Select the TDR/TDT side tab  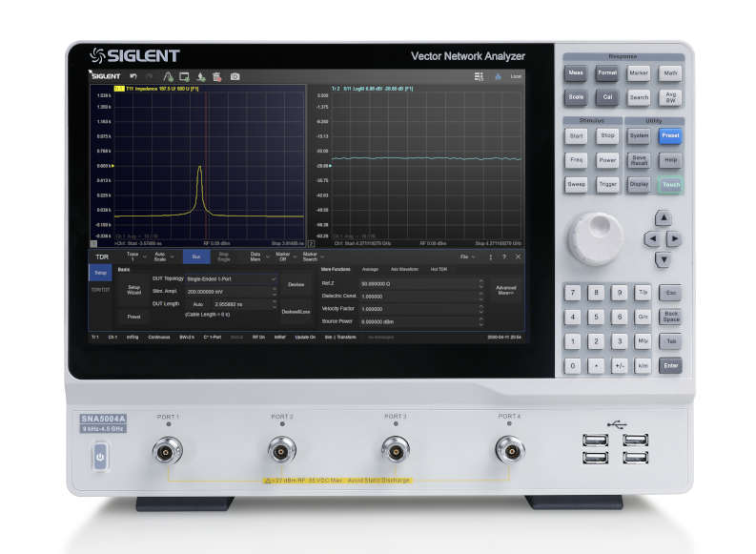coord(100,290)
